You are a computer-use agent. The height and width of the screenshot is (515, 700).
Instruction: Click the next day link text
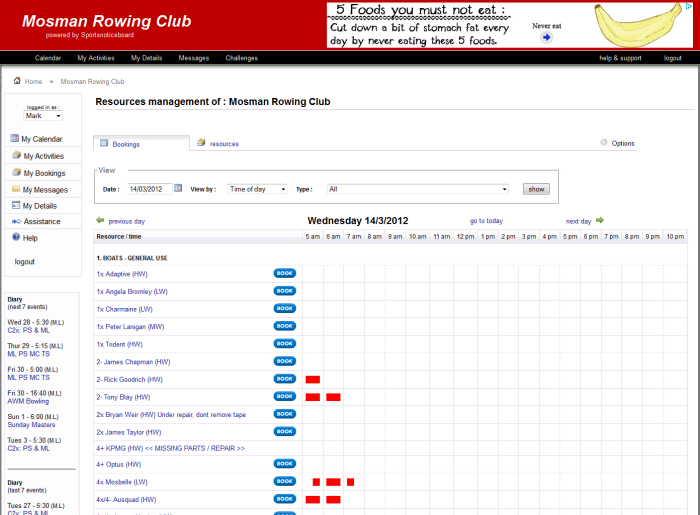(x=578, y=221)
